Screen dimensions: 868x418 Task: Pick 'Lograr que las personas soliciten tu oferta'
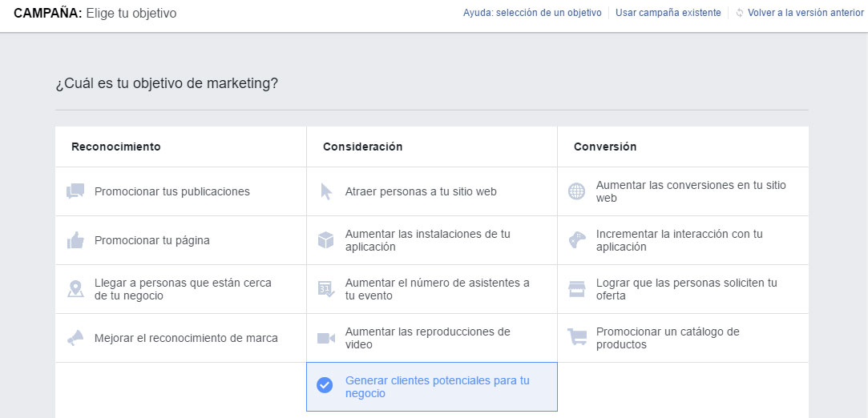point(683,288)
